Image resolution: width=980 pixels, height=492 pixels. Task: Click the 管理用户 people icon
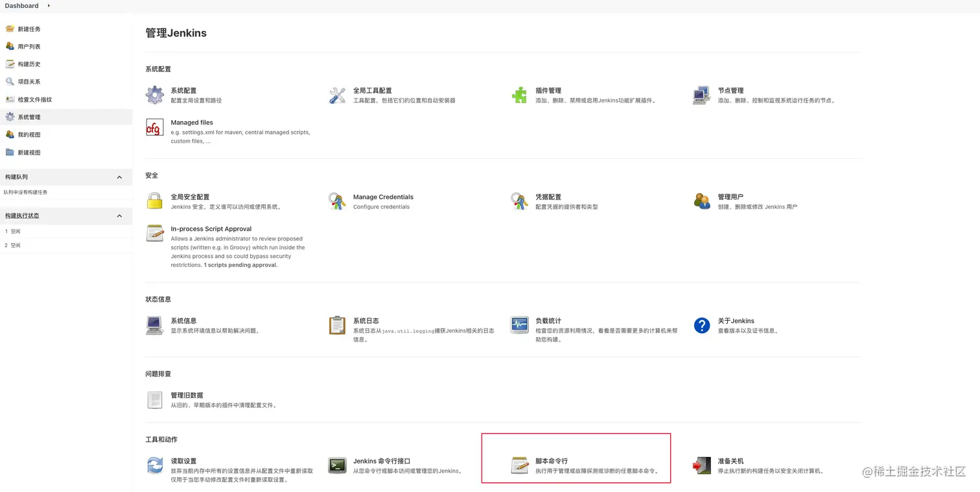[x=702, y=202]
